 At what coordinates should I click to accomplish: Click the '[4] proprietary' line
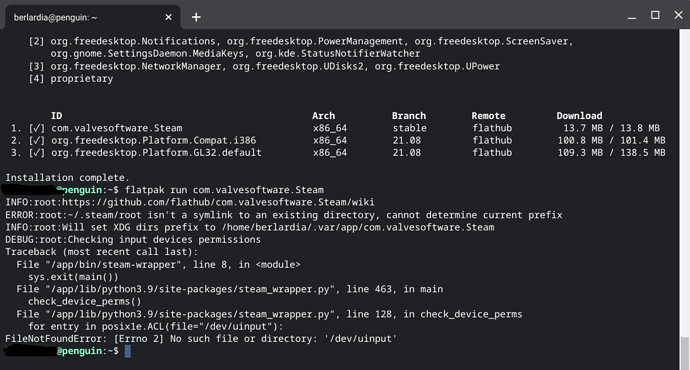pyautogui.click(x=71, y=79)
